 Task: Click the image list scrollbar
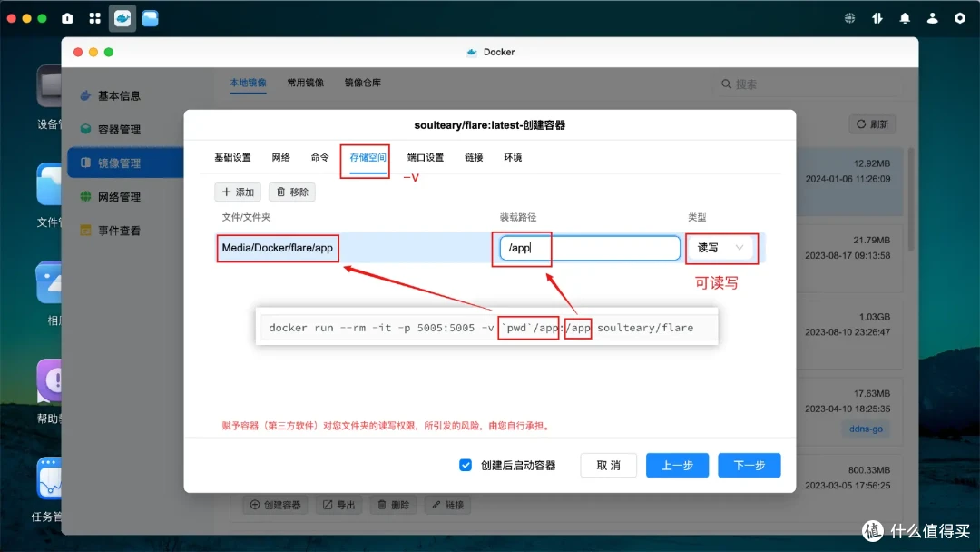(911, 200)
